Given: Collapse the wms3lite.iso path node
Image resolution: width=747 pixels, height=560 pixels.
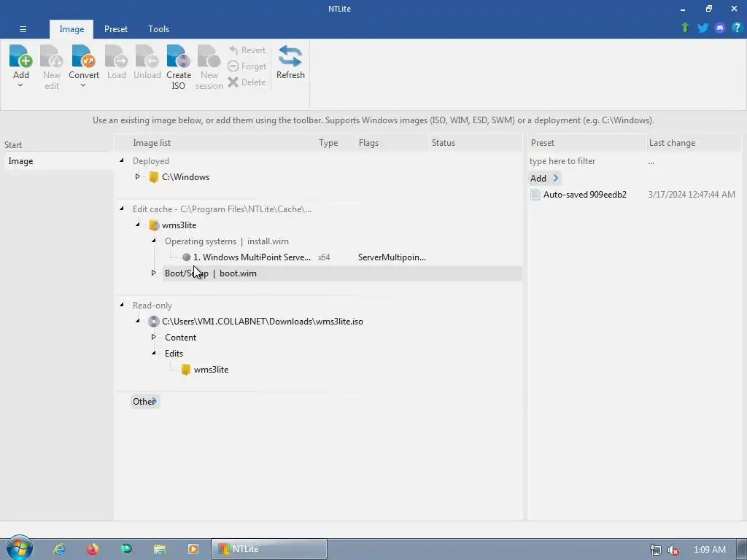Looking at the screenshot, I should (138, 321).
